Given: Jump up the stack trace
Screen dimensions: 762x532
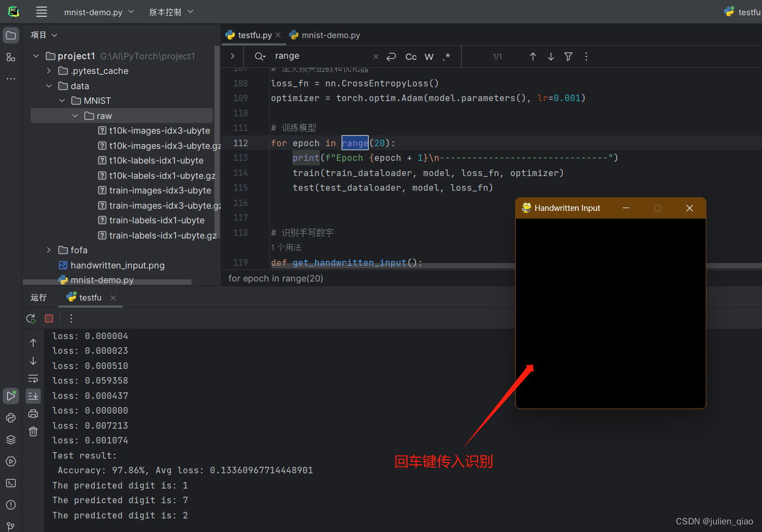Looking at the screenshot, I should 33,343.
